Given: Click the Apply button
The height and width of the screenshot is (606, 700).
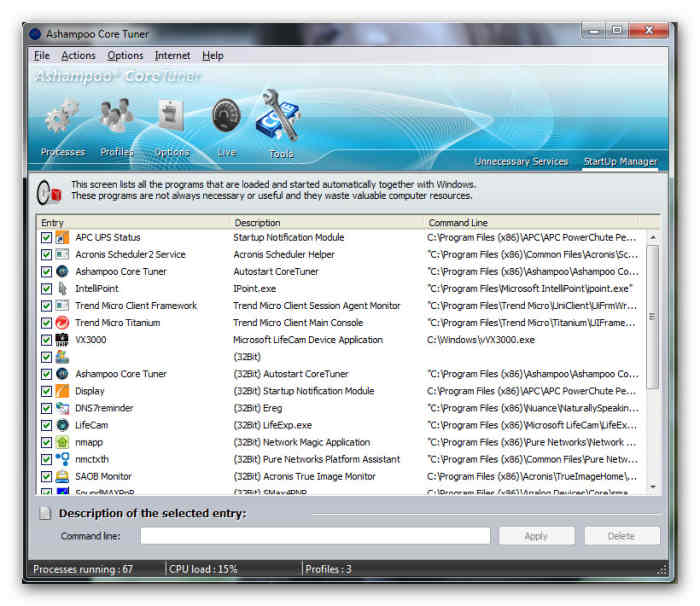Looking at the screenshot, I should point(536,536).
